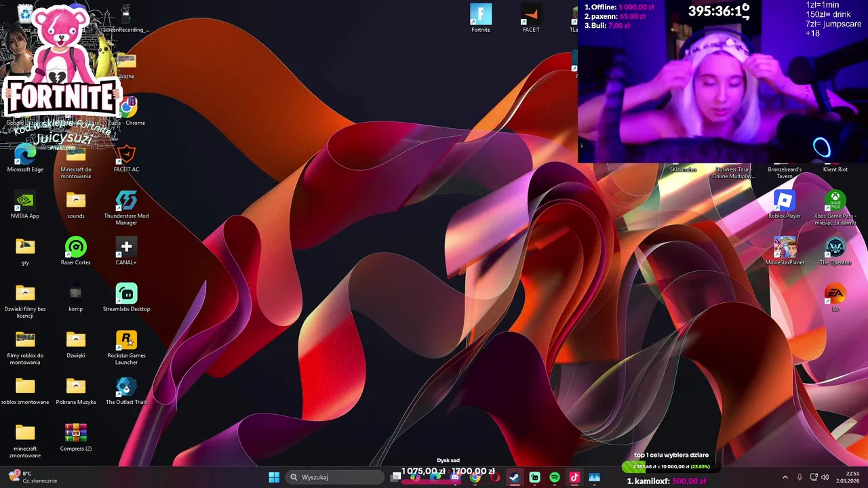Open the clock showing 22:51
This screenshot has height=488, width=868.
click(848, 477)
